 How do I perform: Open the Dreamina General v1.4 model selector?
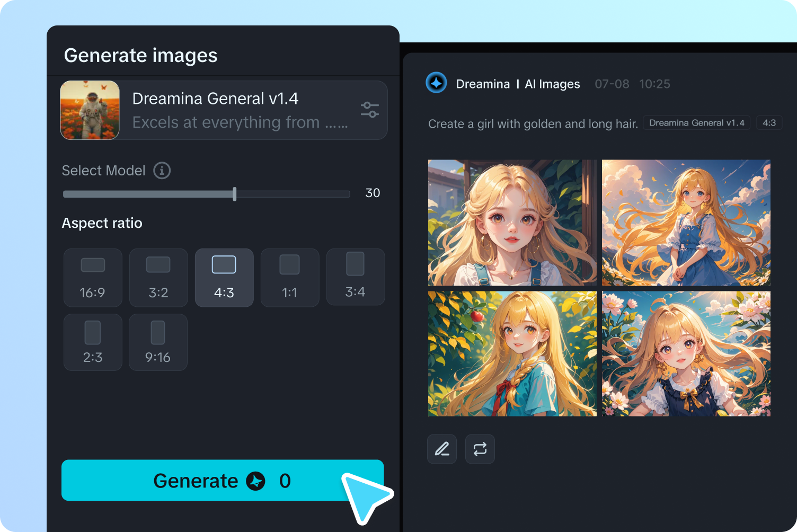(224, 110)
